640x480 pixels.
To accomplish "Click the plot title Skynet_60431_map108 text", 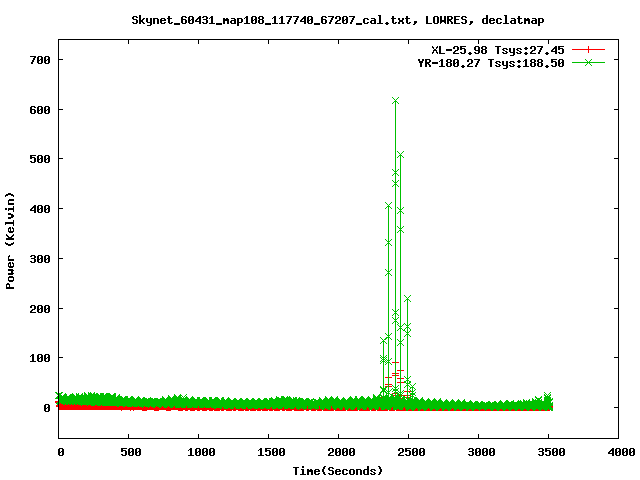I will point(338,20).
